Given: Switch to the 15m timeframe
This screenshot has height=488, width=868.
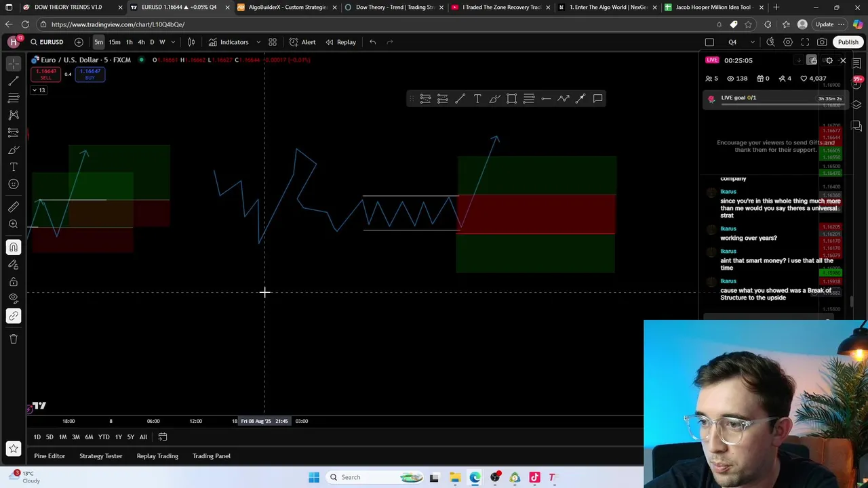Looking at the screenshot, I should tap(115, 42).
